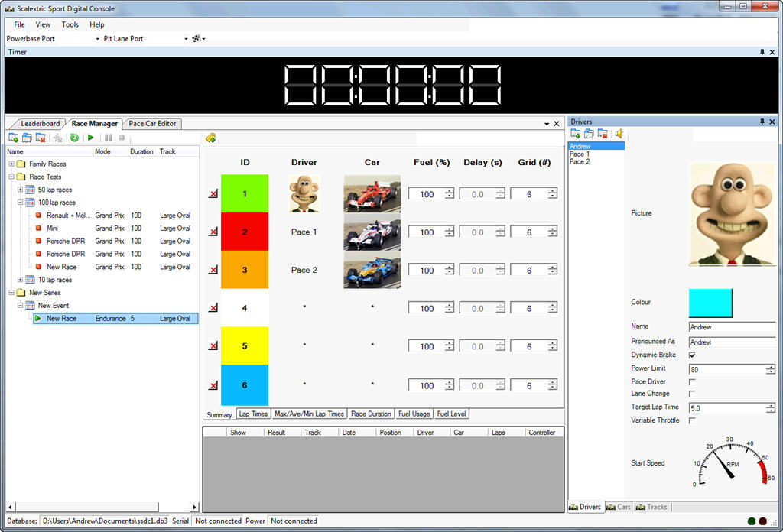Switch to the Leaderboard tab
Image resolution: width=783 pixels, height=532 pixels.
[40, 124]
